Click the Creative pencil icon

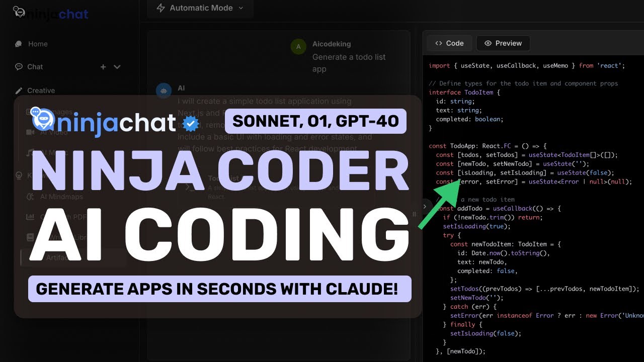[19, 90]
